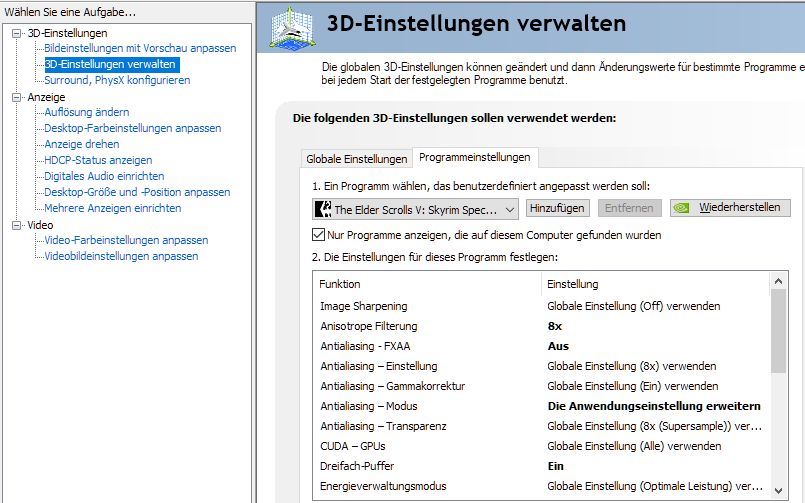The width and height of the screenshot is (805, 503).
Task: Collapse the 3D-Einstellungen tree node
Action: pos(18,33)
